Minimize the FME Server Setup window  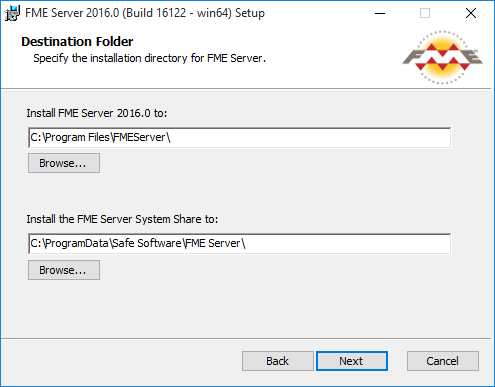380,13
